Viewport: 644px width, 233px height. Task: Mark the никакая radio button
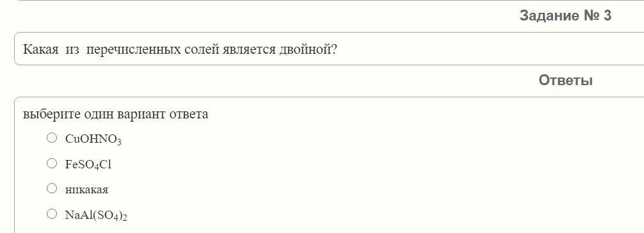point(52,189)
